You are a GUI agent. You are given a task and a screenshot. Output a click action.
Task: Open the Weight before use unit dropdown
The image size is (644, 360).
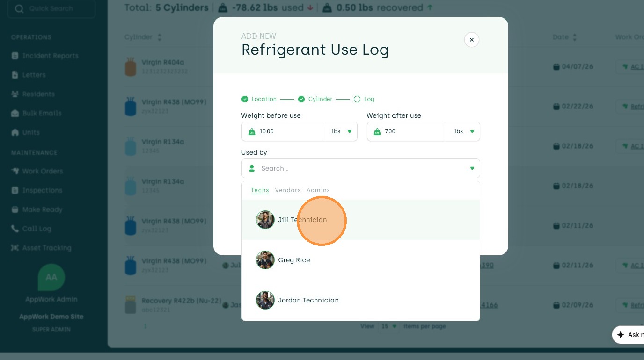[340, 131]
